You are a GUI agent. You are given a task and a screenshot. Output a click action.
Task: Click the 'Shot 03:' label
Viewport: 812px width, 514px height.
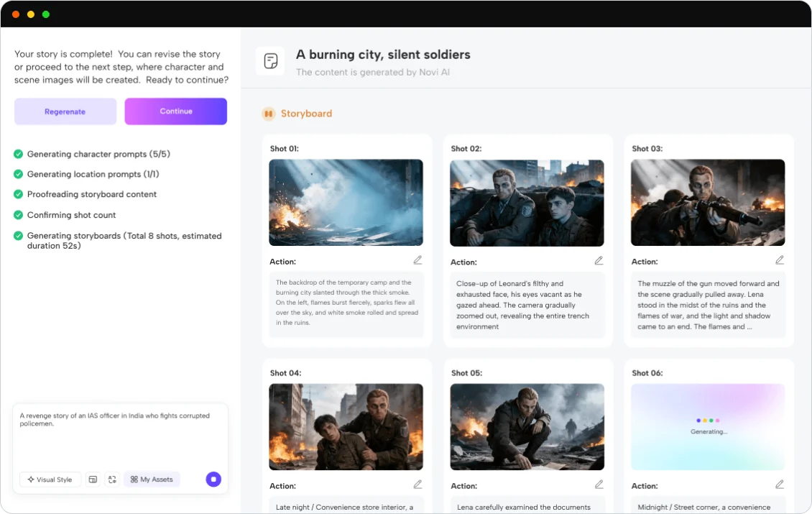point(647,149)
